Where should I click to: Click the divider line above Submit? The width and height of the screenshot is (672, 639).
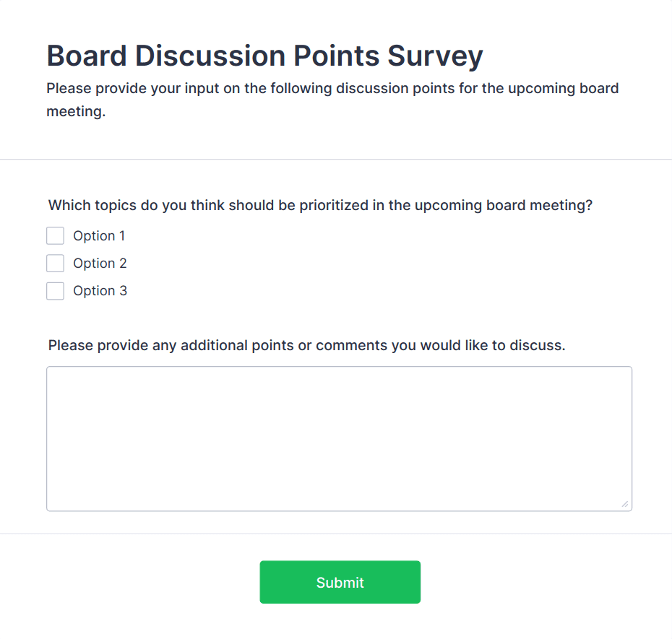[x=336, y=534]
